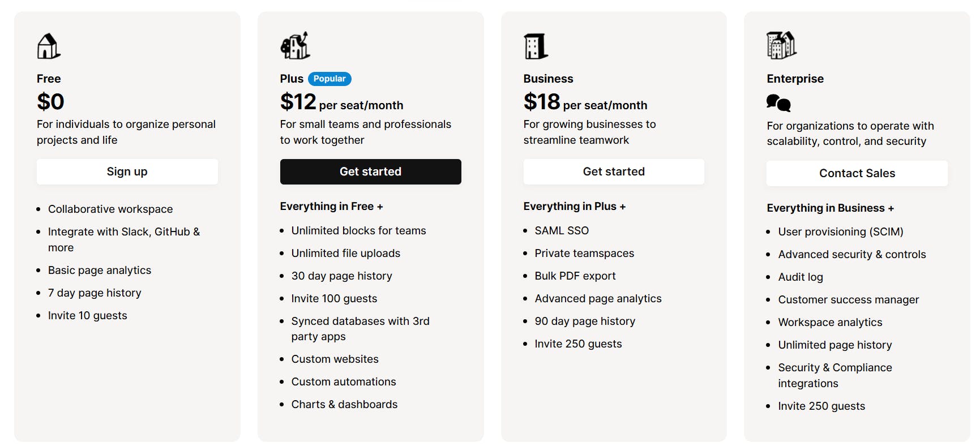
Task: Click the Everything in Business + heading
Action: coord(830,208)
